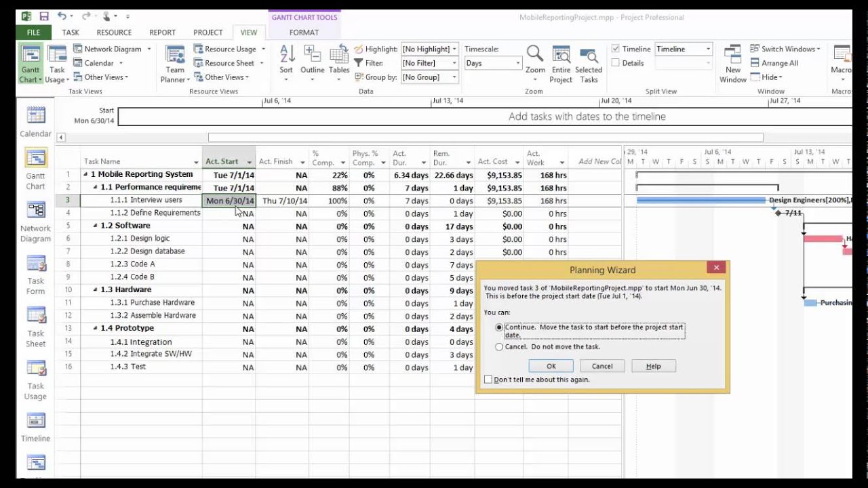Click the timeline pan scrollbar
Image resolution: width=868 pixels, height=488 pixels.
(x=485, y=138)
